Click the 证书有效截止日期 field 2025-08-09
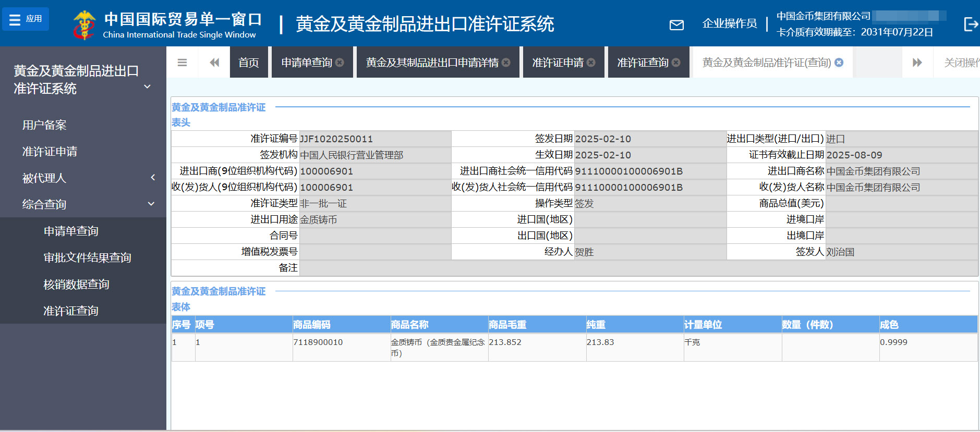Viewport: 980px width, 432px height. 902,155
